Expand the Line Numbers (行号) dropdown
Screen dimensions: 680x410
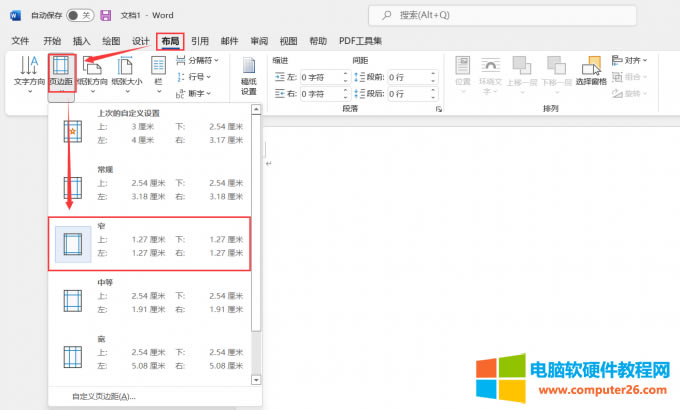(x=197, y=77)
